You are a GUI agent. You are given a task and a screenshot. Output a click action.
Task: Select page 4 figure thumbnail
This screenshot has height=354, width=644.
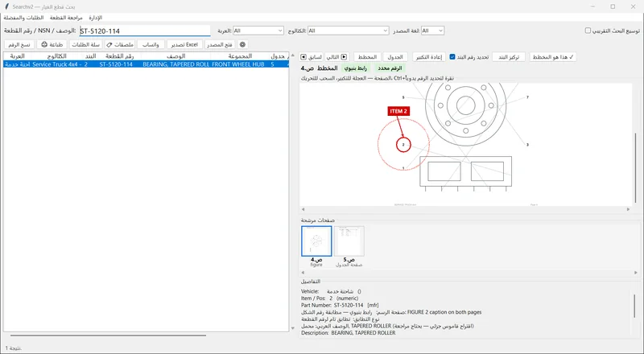tap(316, 241)
